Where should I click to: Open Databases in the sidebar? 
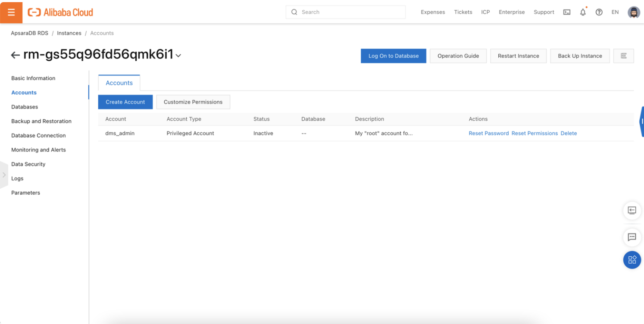25,107
